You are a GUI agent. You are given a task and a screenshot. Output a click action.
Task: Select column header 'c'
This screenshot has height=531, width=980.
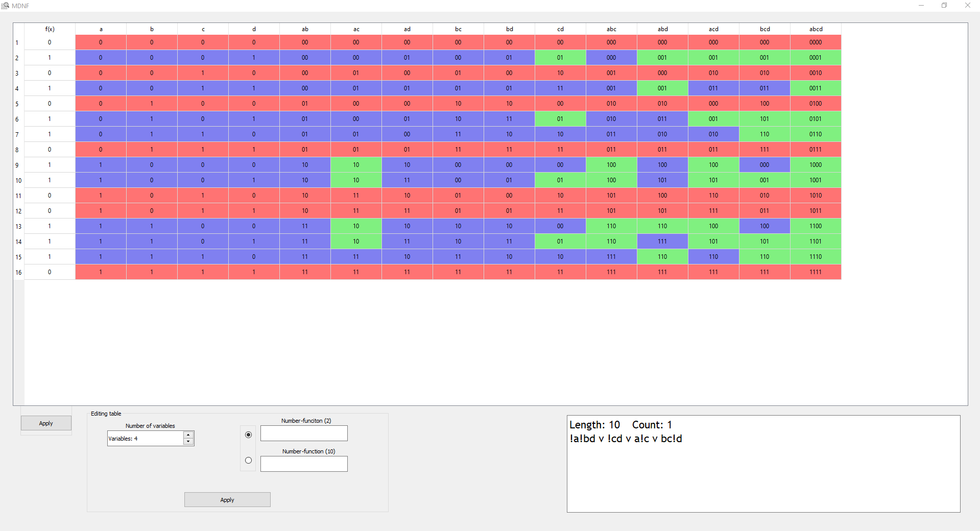[x=203, y=29]
